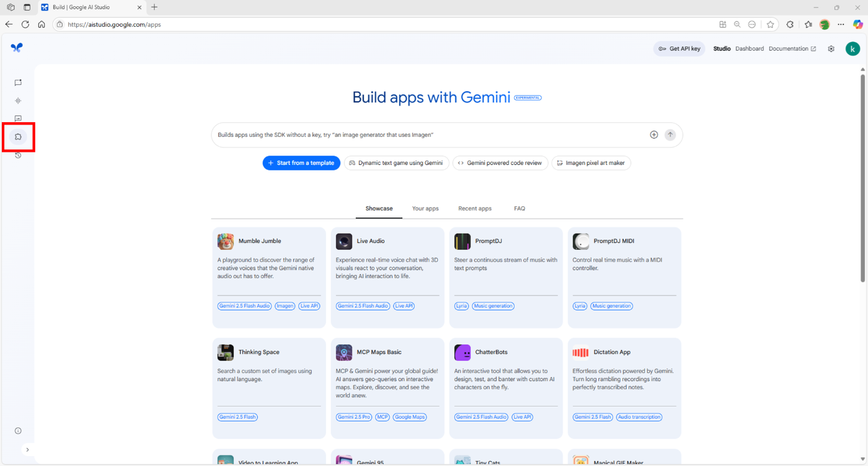
Task: Open Dashboard in the top navigation
Action: [750, 49]
